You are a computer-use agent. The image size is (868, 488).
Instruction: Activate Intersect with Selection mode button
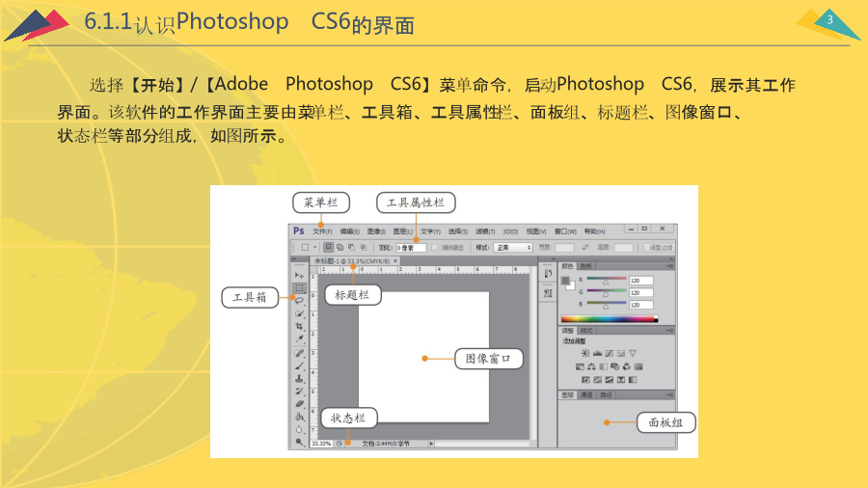(x=364, y=247)
